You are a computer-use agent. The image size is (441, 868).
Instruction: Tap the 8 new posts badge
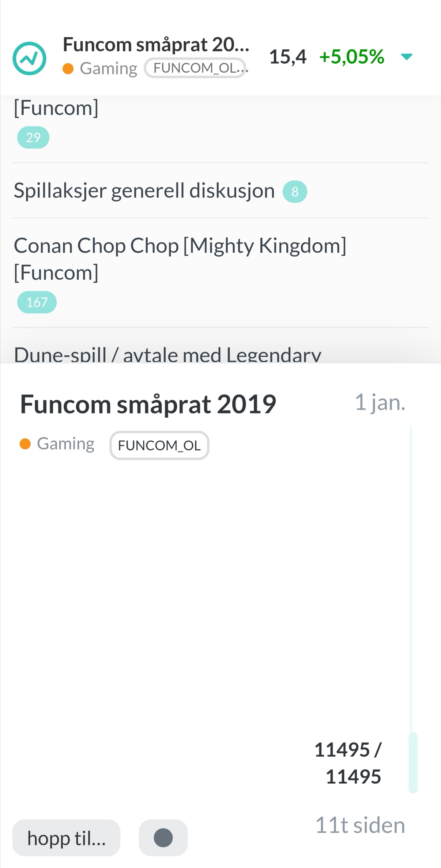pyautogui.click(x=295, y=192)
